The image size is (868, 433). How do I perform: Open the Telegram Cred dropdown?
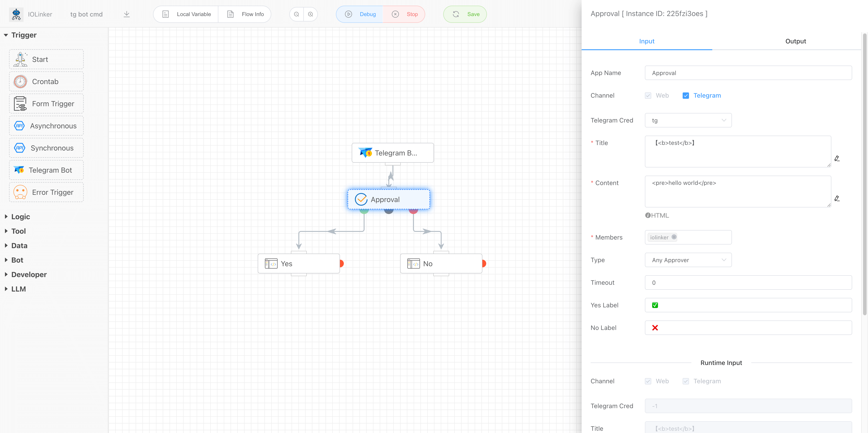point(688,120)
